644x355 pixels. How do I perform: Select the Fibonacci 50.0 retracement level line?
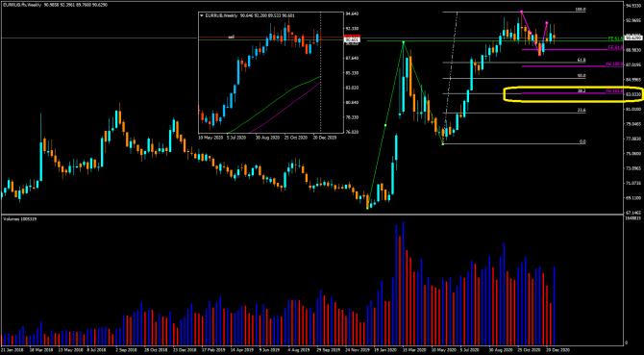514,78
